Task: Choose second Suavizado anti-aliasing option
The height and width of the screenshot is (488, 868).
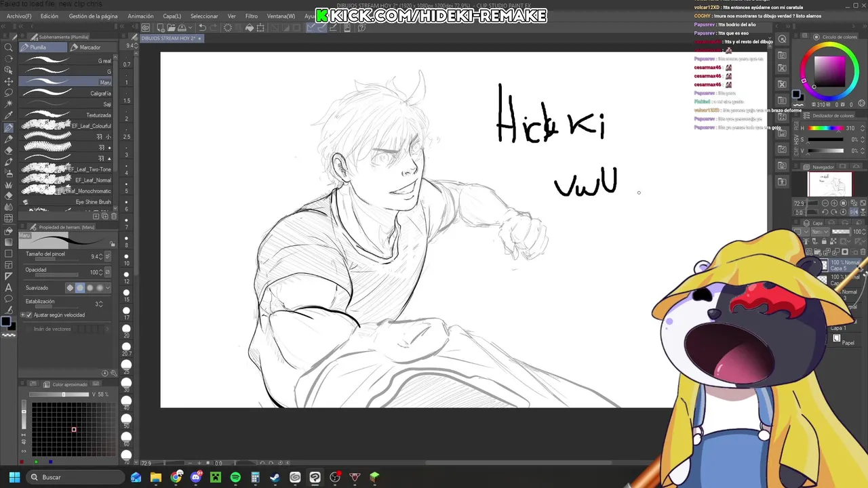Action: 79,288
